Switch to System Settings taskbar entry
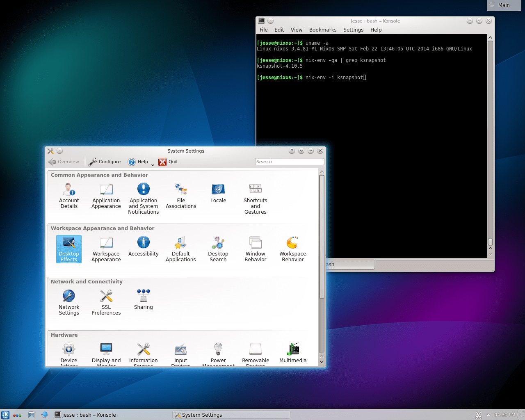This screenshot has height=420, width=525. (231, 415)
